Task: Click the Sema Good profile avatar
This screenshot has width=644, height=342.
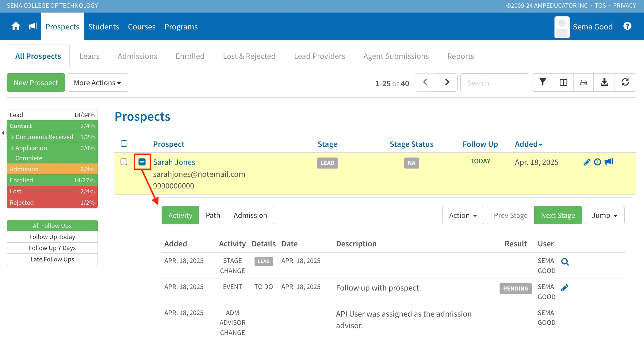Action: (562, 27)
